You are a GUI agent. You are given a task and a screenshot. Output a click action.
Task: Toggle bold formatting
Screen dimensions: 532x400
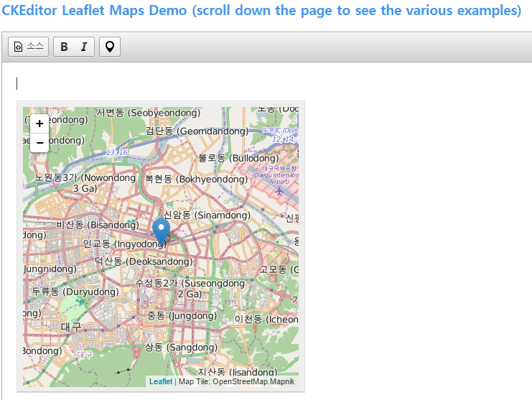(x=64, y=47)
